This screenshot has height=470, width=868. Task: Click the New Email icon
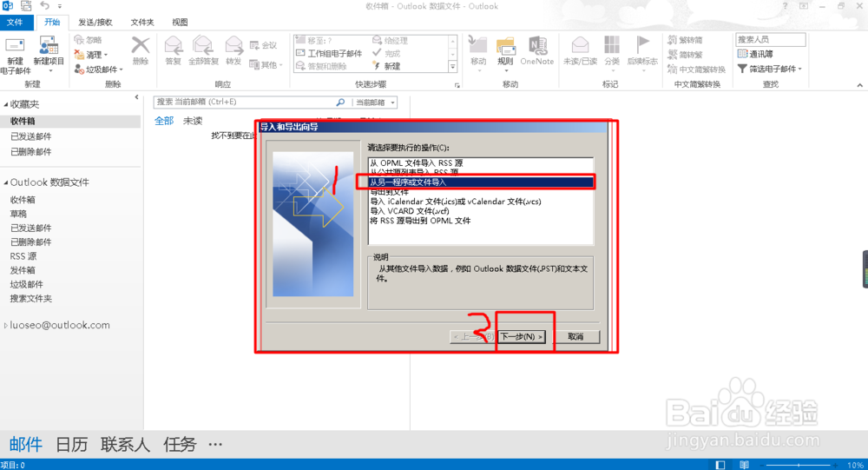pos(15,47)
